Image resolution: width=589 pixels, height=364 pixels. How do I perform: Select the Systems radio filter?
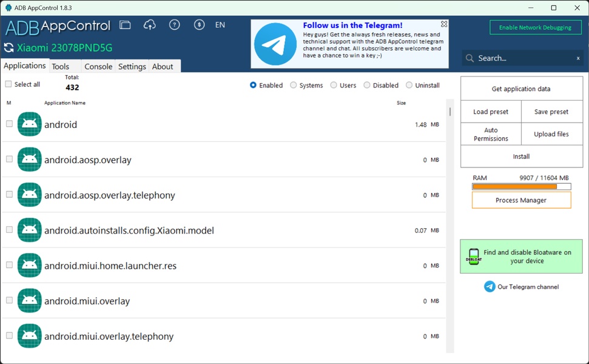(294, 86)
